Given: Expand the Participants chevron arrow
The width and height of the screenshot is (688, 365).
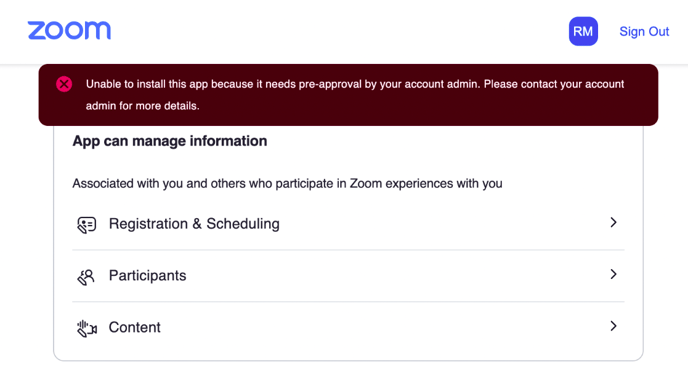Looking at the screenshot, I should tap(613, 274).
